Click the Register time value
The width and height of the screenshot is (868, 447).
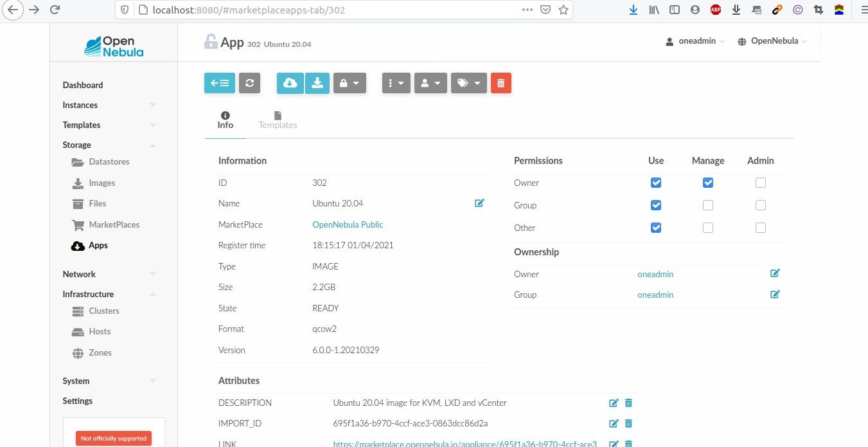(353, 245)
